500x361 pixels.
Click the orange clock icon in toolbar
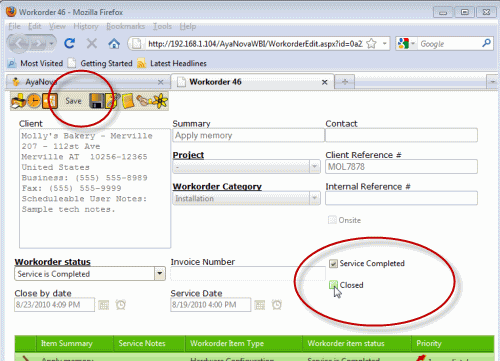pyautogui.click(x=34, y=101)
